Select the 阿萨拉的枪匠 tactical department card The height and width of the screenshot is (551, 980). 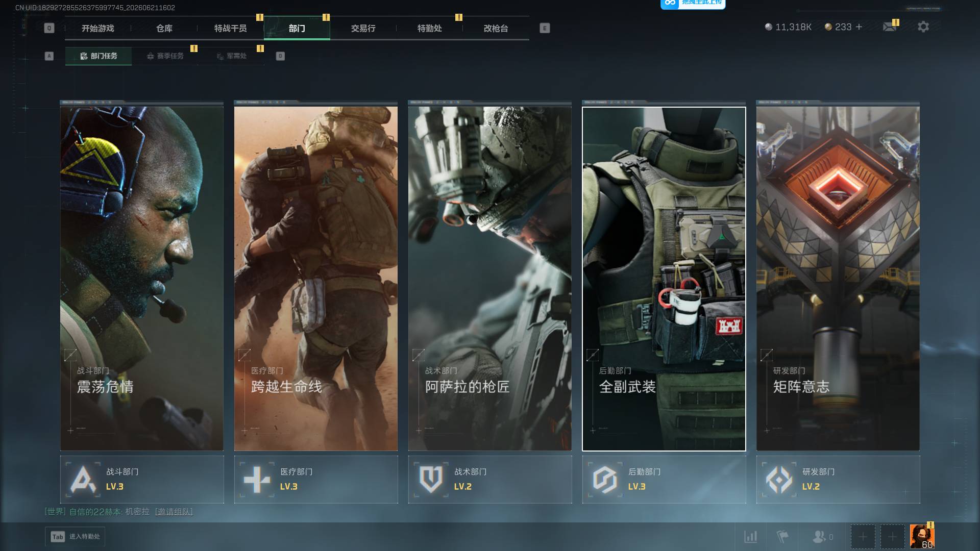pos(490,279)
